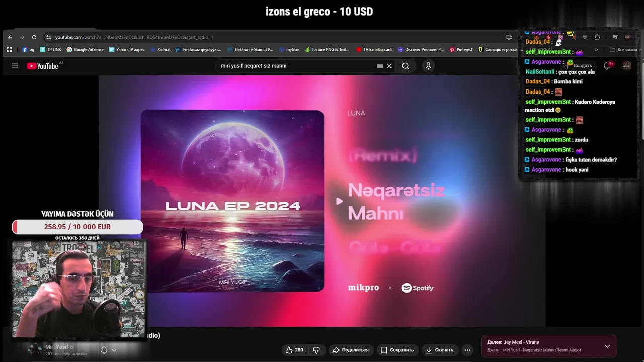Click the Скачать download button
The height and width of the screenshot is (362, 644).
(440, 350)
